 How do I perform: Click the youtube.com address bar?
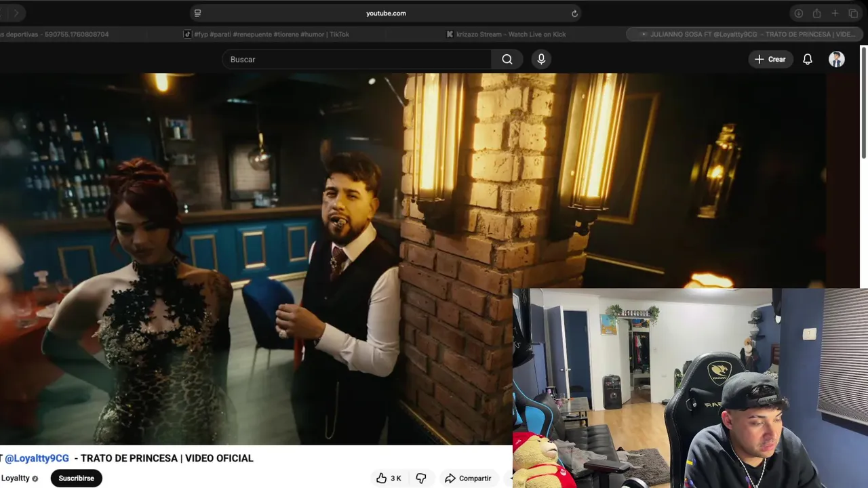click(386, 13)
